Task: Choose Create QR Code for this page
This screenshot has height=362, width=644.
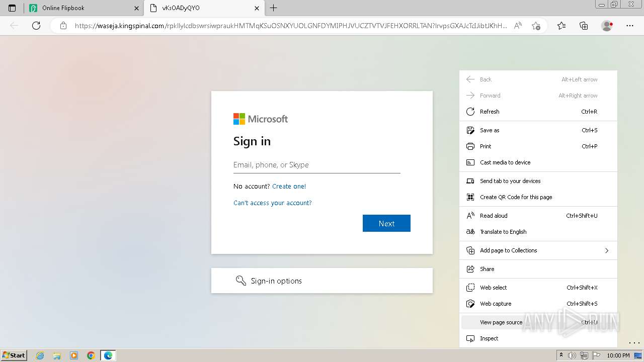Action: click(538, 197)
